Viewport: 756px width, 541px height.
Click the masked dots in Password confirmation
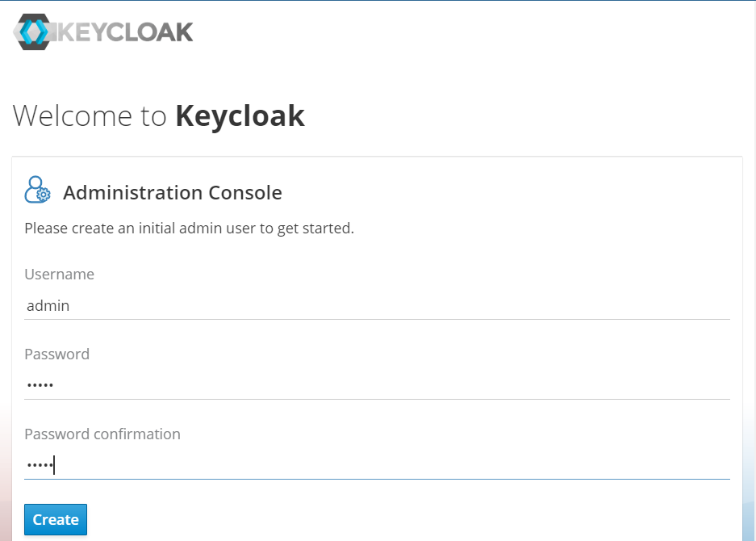pyautogui.click(x=40, y=466)
